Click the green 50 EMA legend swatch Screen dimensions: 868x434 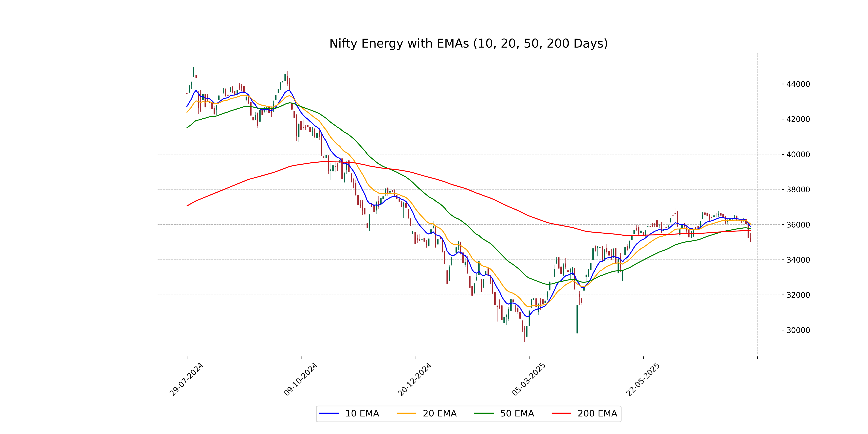point(484,413)
